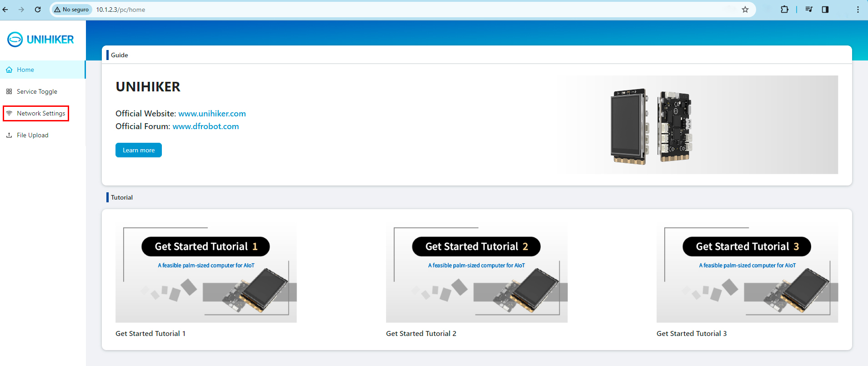Click the UNIHIKER logo in sidebar

tap(40, 40)
